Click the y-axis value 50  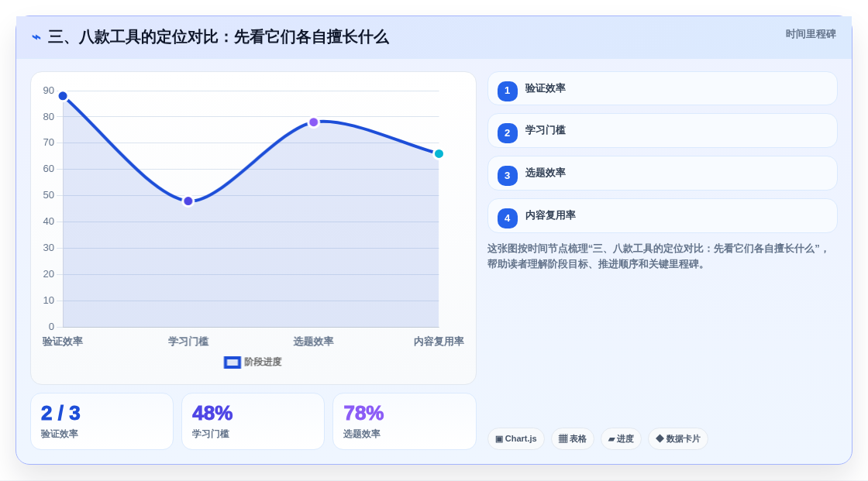(x=49, y=195)
